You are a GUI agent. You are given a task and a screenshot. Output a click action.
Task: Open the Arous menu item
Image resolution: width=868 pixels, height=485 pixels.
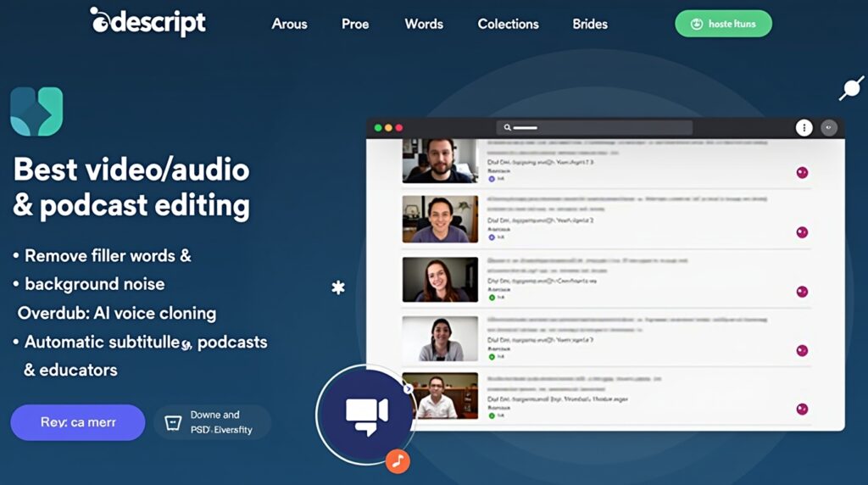289,24
